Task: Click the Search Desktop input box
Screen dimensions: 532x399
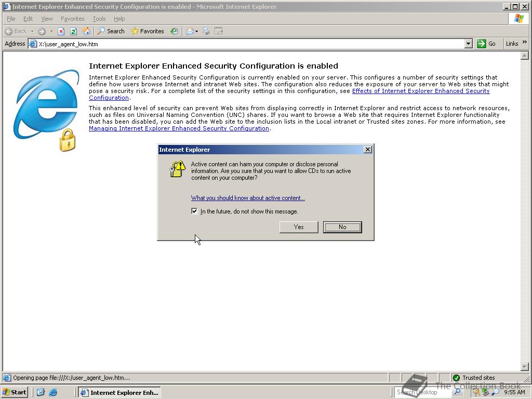Action: click(x=423, y=392)
